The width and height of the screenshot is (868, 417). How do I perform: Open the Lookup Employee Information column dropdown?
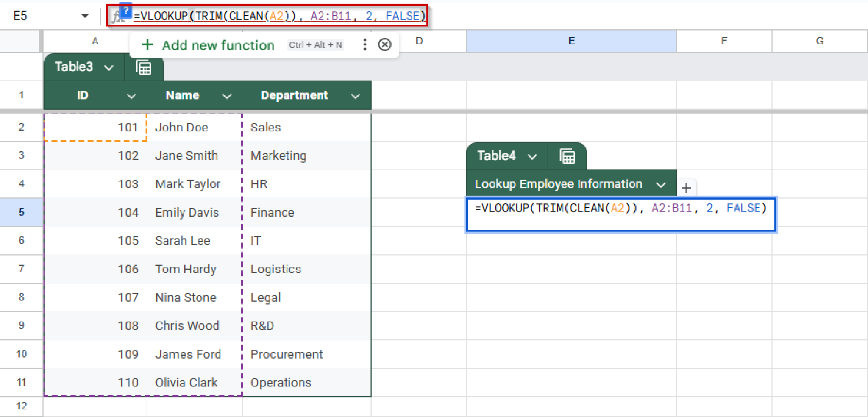[x=661, y=185]
